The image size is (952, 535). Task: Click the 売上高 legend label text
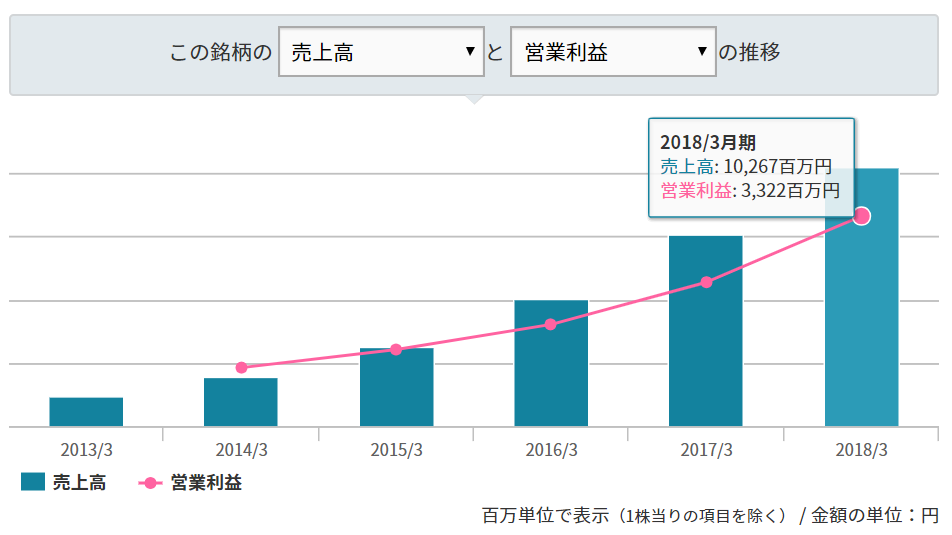(x=80, y=483)
